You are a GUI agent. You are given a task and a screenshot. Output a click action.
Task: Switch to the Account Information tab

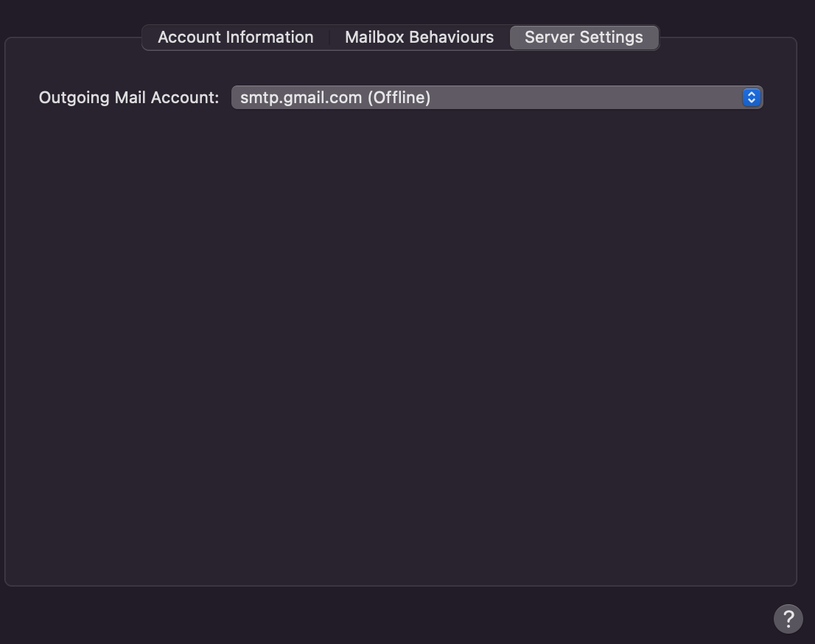pyautogui.click(x=235, y=38)
